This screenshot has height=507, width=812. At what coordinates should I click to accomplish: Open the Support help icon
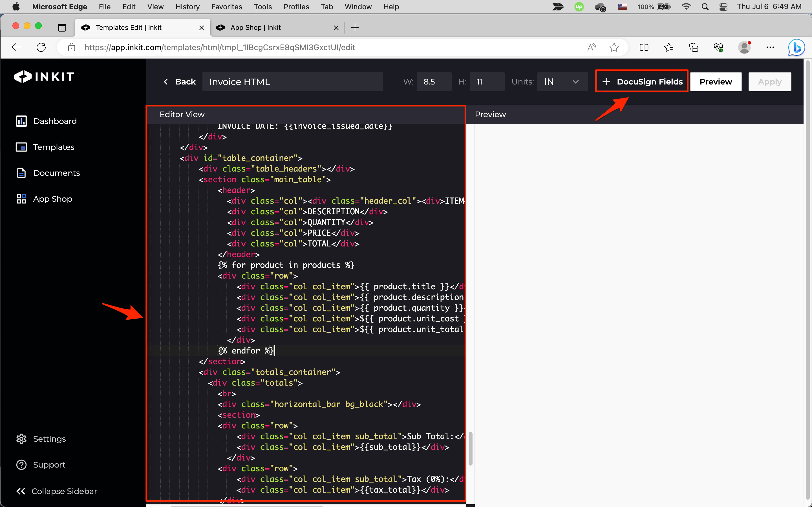(21, 465)
